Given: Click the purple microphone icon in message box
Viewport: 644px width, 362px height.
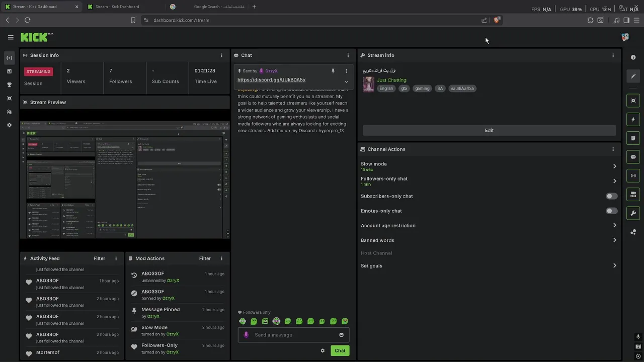Looking at the screenshot, I should (246, 335).
